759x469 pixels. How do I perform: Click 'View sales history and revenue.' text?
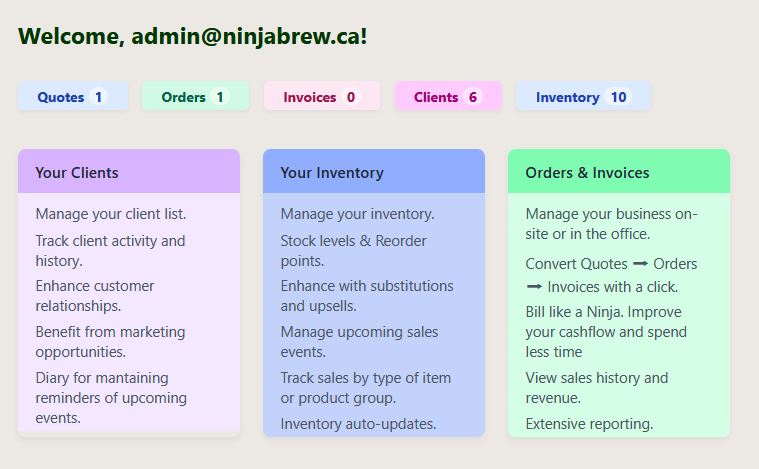point(597,388)
